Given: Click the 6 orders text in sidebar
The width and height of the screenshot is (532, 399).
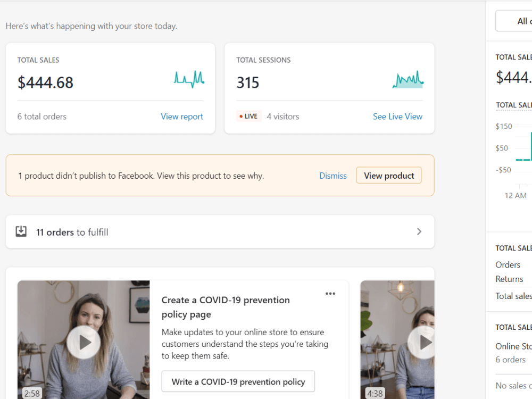Looking at the screenshot, I should tap(511, 360).
